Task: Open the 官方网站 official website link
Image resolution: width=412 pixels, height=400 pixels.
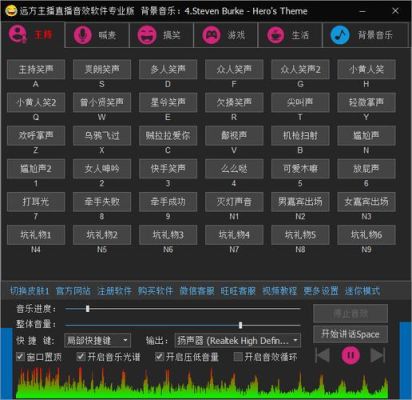Action: click(73, 291)
